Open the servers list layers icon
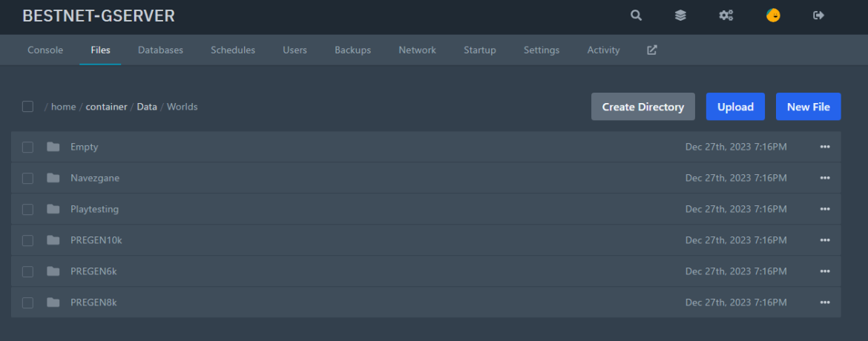The width and height of the screenshot is (868, 341). 680,16
